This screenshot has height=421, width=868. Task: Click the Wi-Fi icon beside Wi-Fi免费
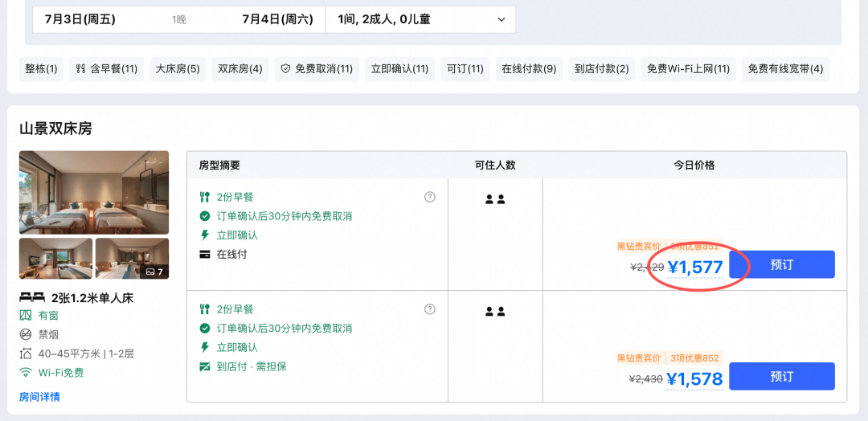pos(26,372)
